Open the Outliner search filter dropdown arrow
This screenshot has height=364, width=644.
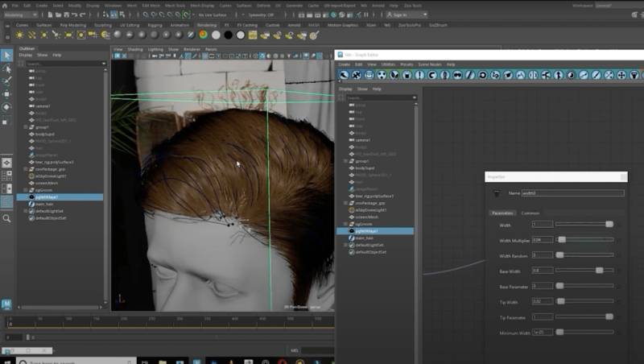tap(104, 64)
